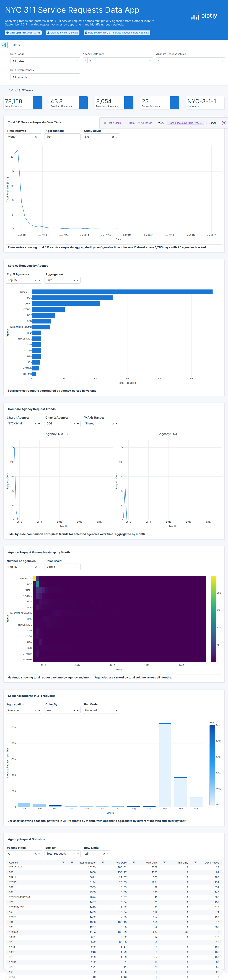Open filter menu left of Total Requests
228x980 pixels.
[72, 862]
